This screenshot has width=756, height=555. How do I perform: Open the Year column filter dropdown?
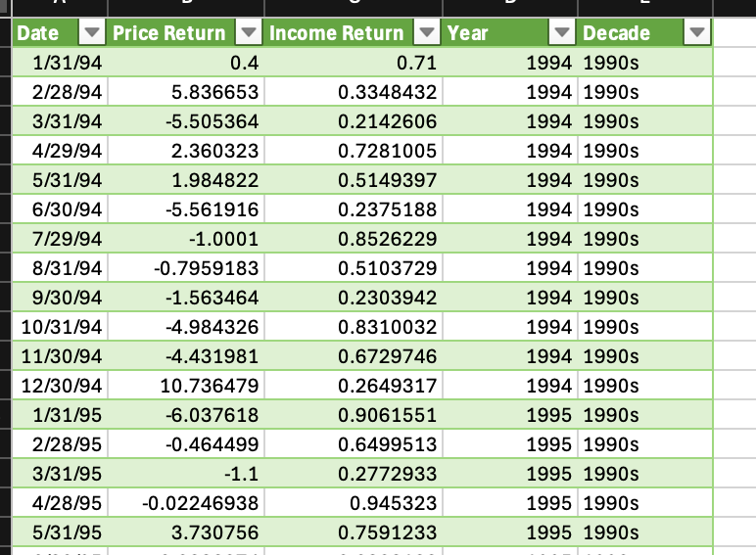tap(562, 32)
